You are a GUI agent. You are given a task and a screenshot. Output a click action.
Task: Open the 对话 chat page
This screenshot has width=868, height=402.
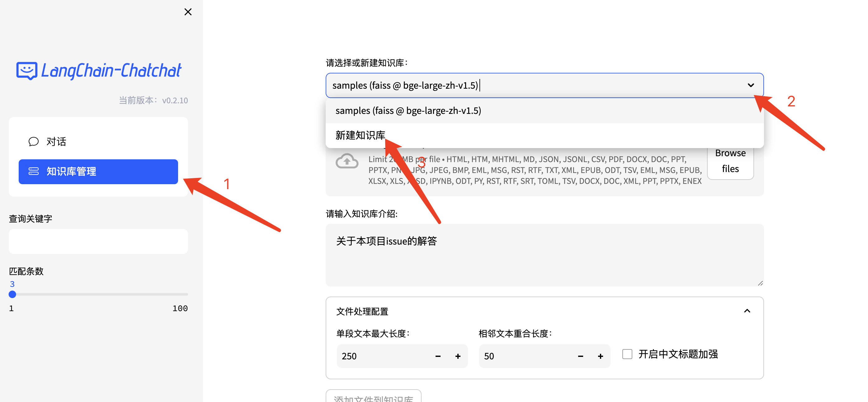click(x=56, y=141)
